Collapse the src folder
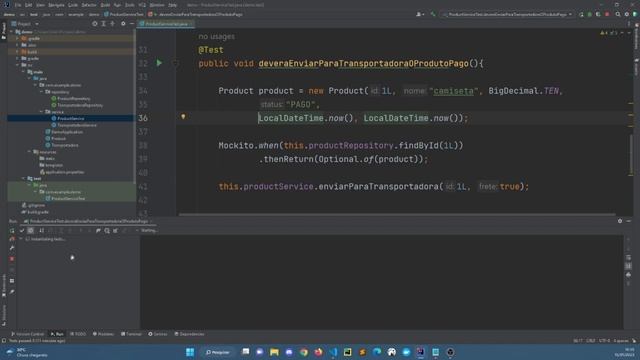The height and width of the screenshot is (360, 640). (x=18, y=65)
